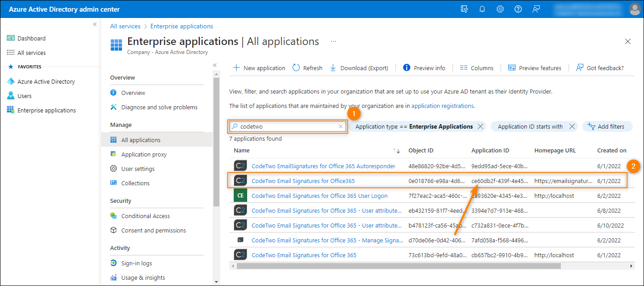The height and width of the screenshot is (286, 644).
Task: Collapse the far-left portal sidebar
Action: pos(95,24)
